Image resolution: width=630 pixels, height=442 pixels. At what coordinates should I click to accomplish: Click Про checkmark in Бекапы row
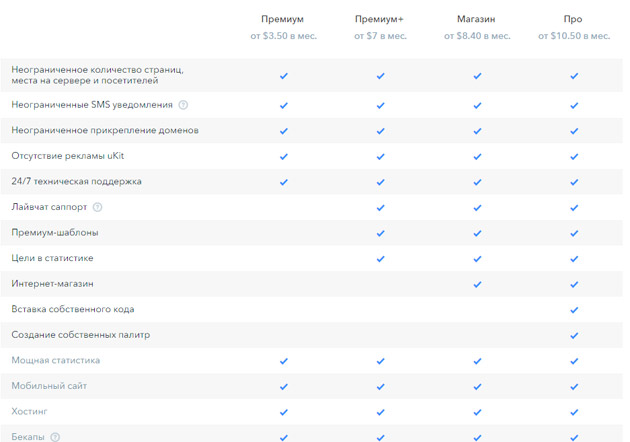click(574, 437)
